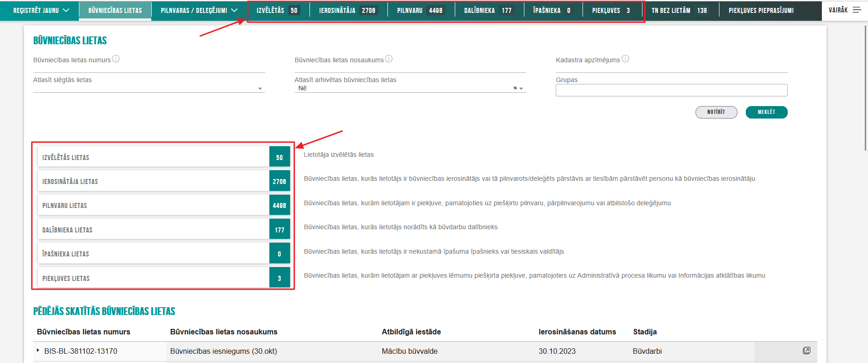868x363 pixels.
Task: Expand Pilnvaras / Deleģējumi menu
Action: (x=199, y=10)
